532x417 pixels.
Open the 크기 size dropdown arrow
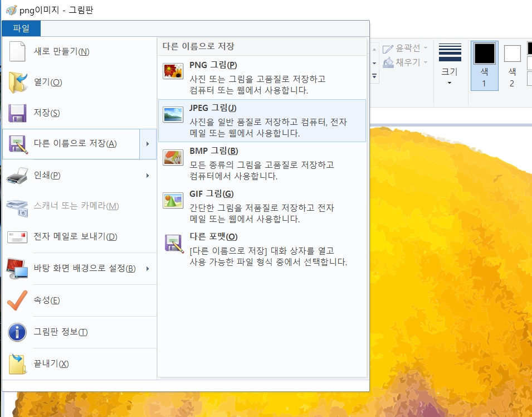pyautogui.click(x=450, y=83)
